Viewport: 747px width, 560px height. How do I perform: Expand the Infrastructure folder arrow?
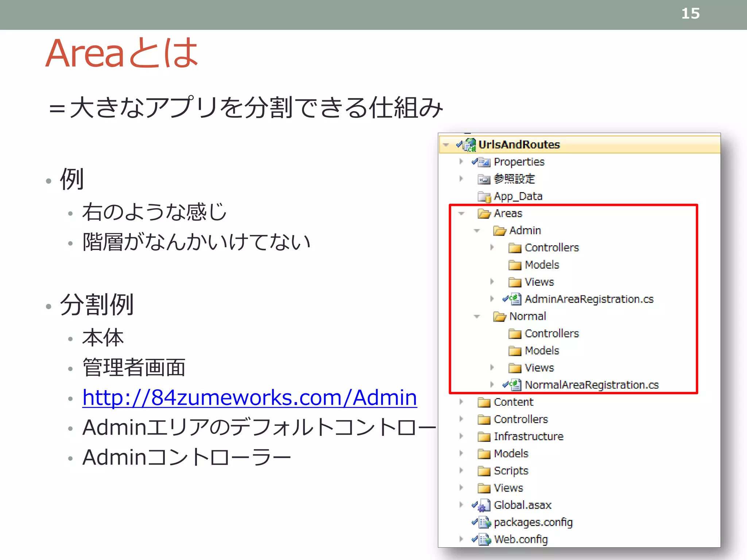pos(461,436)
